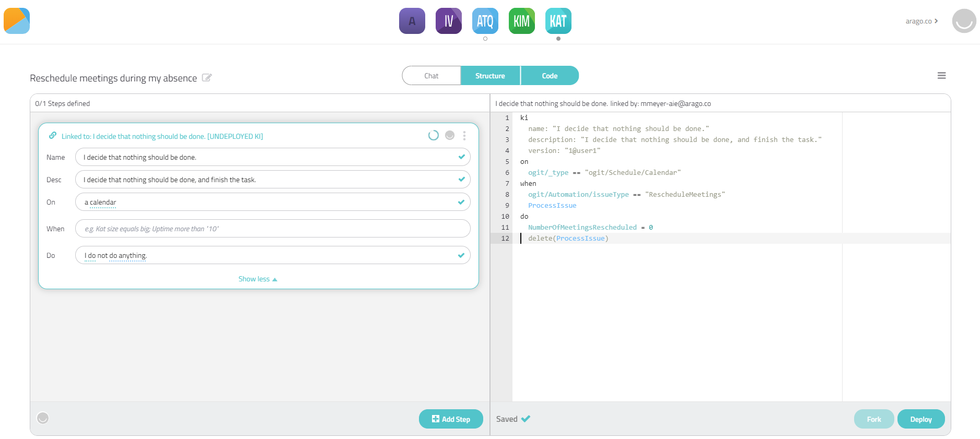Click the orange-blue logo at top left

point(17,21)
